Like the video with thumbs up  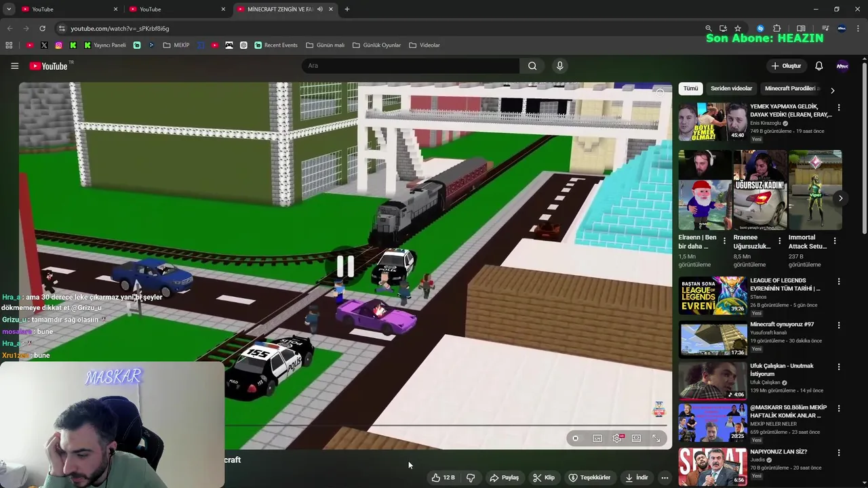point(443,478)
